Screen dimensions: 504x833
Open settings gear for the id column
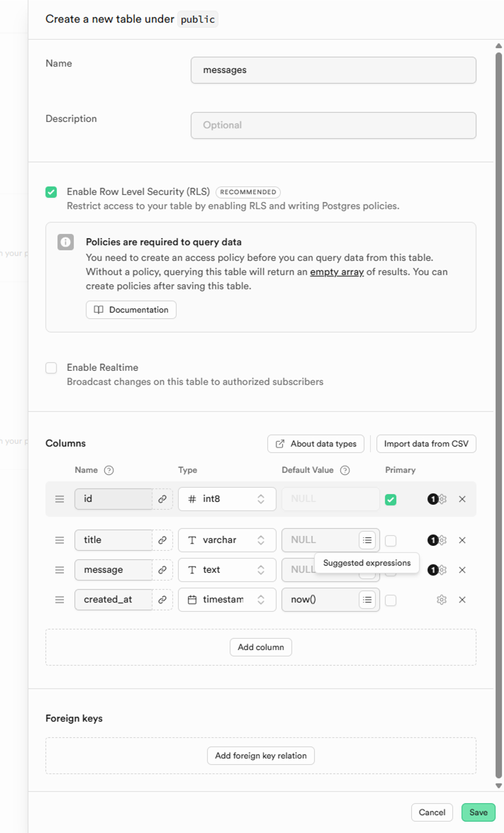coord(442,499)
